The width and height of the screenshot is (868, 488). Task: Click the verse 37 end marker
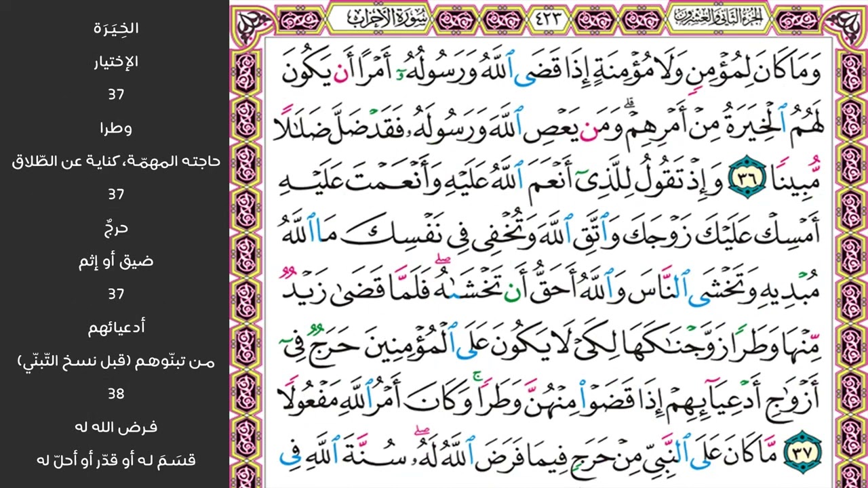pos(803,452)
